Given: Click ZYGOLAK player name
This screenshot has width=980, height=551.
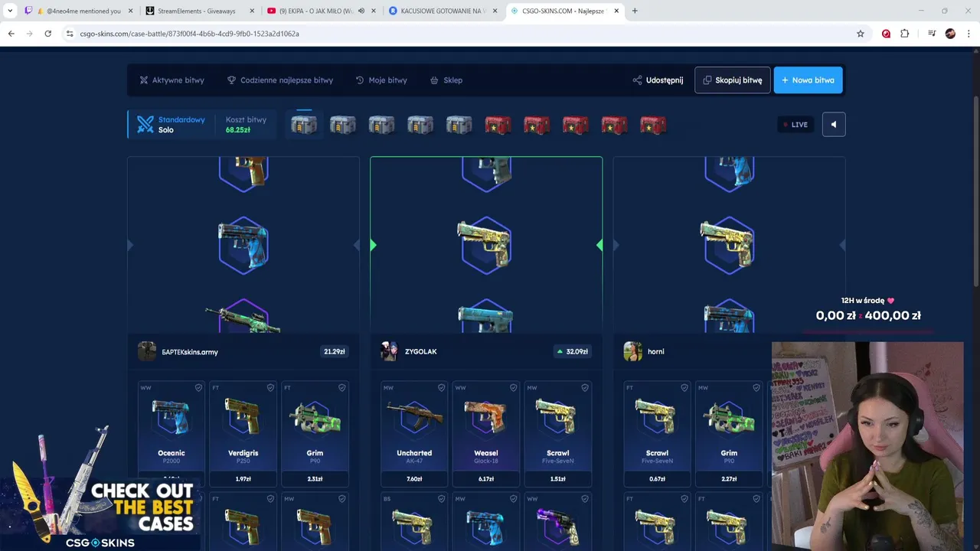Looking at the screenshot, I should [421, 352].
